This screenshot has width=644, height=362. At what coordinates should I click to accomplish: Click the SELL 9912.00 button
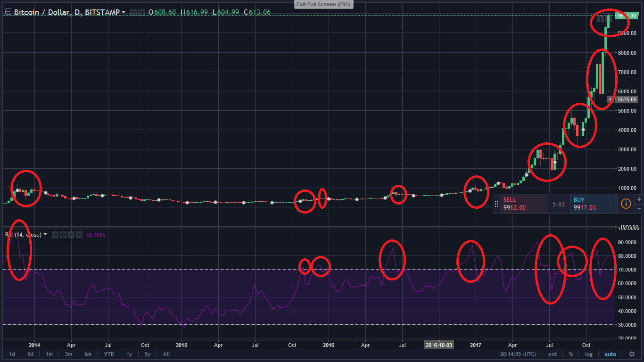tap(522, 204)
